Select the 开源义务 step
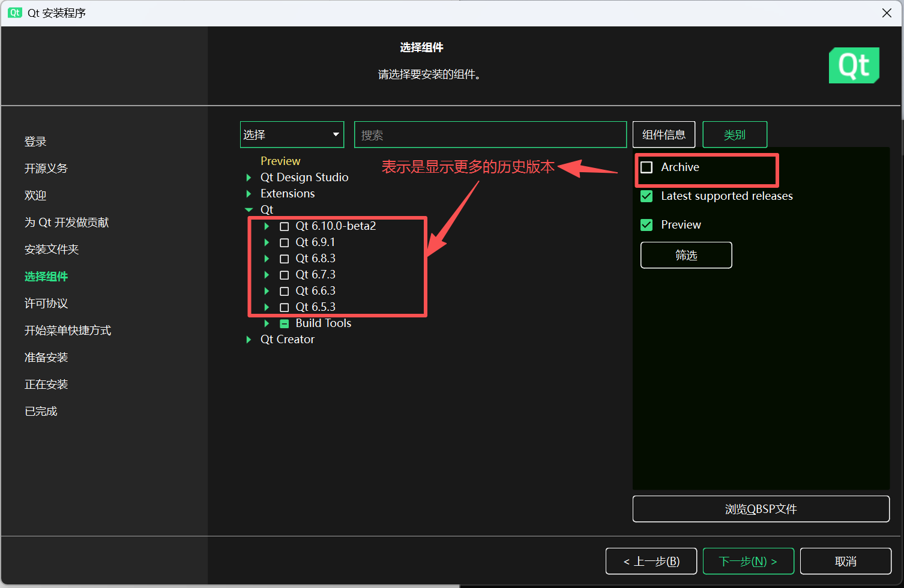The image size is (904, 588). (x=46, y=169)
